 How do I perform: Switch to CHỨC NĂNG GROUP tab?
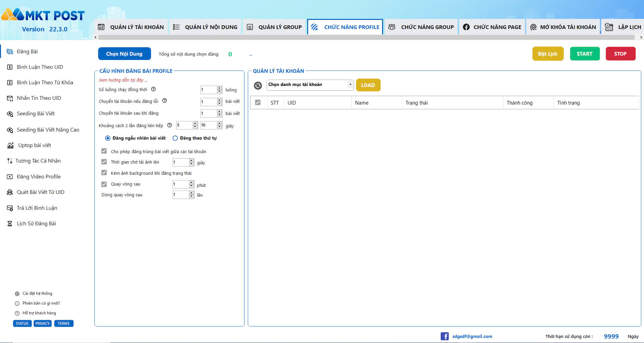pyautogui.click(x=421, y=27)
